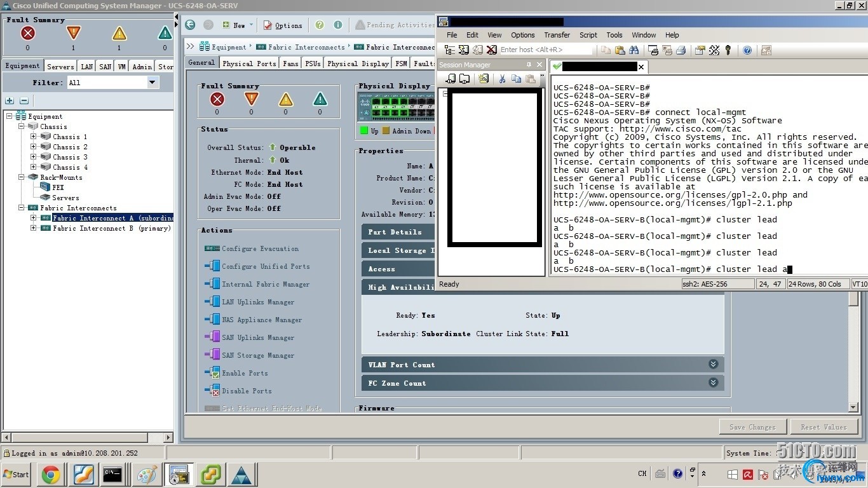This screenshot has height=488, width=868.
Task: Expand Chassis 3 tree node
Action: tap(33, 157)
